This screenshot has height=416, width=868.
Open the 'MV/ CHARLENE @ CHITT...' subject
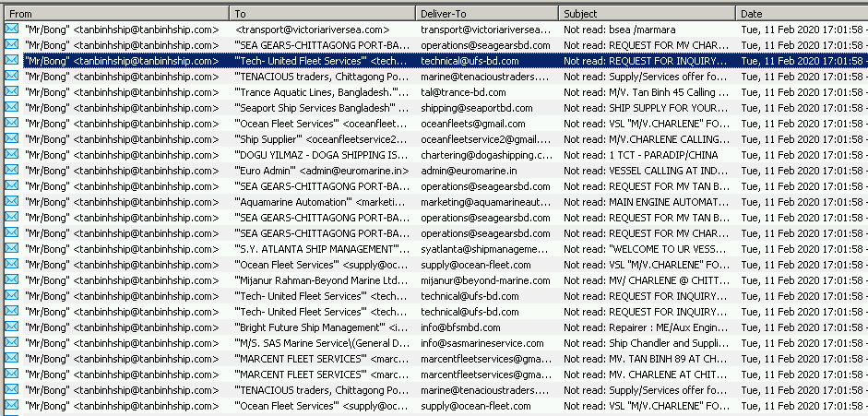[646, 280]
